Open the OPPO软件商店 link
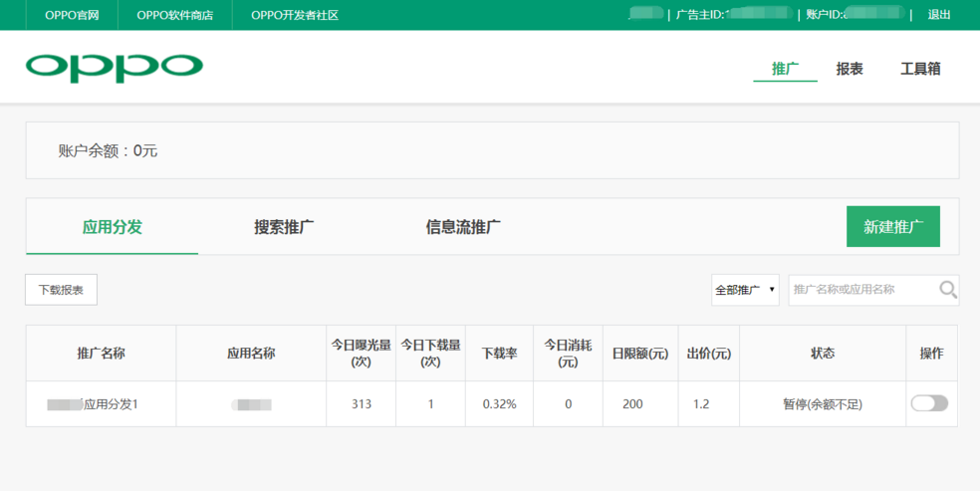980x491 pixels. 175,15
